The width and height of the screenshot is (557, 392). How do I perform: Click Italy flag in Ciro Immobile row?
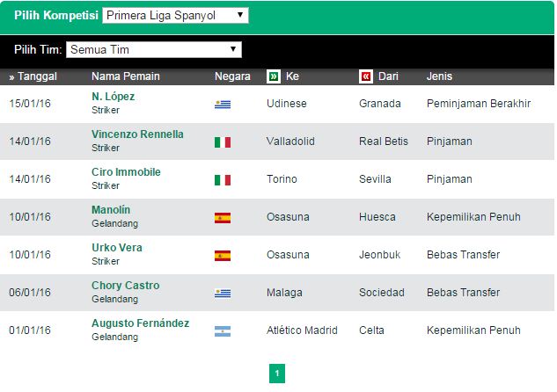click(x=223, y=180)
